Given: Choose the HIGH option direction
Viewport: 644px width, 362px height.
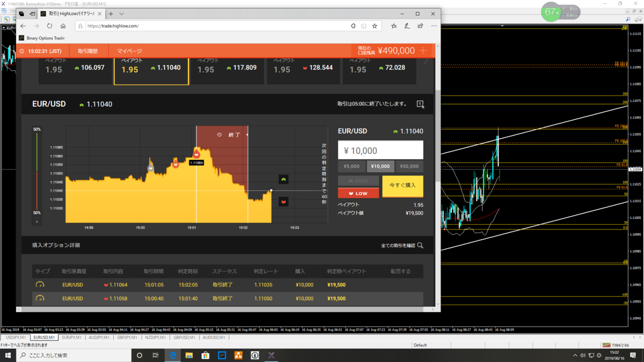Looking at the screenshot, I should tap(358, 181).
